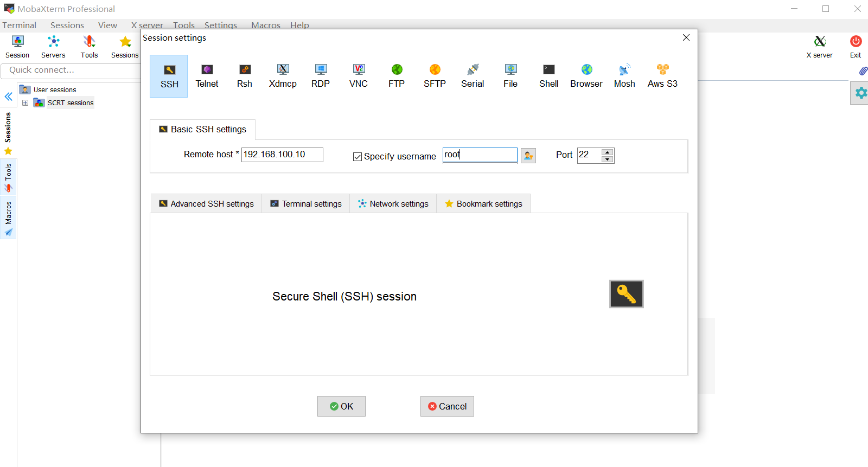Click the Quick connect search box
Viewport: 868px width, 467px height.
tap(71, 71)
